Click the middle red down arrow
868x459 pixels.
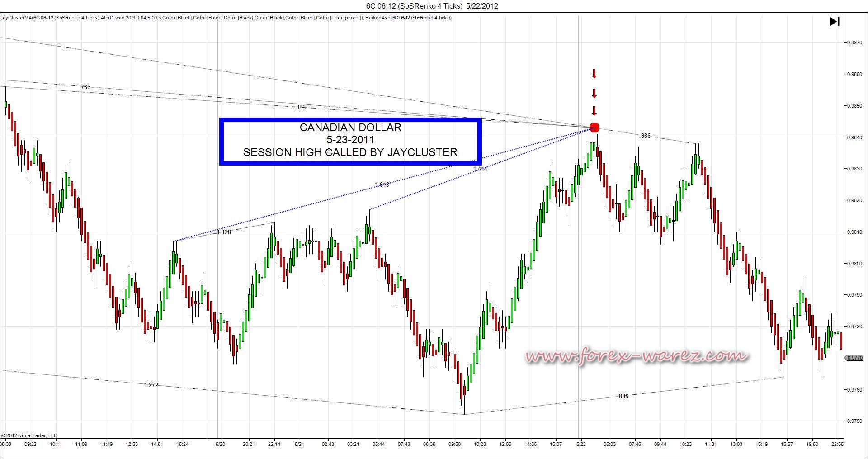[x=594, y=94]
